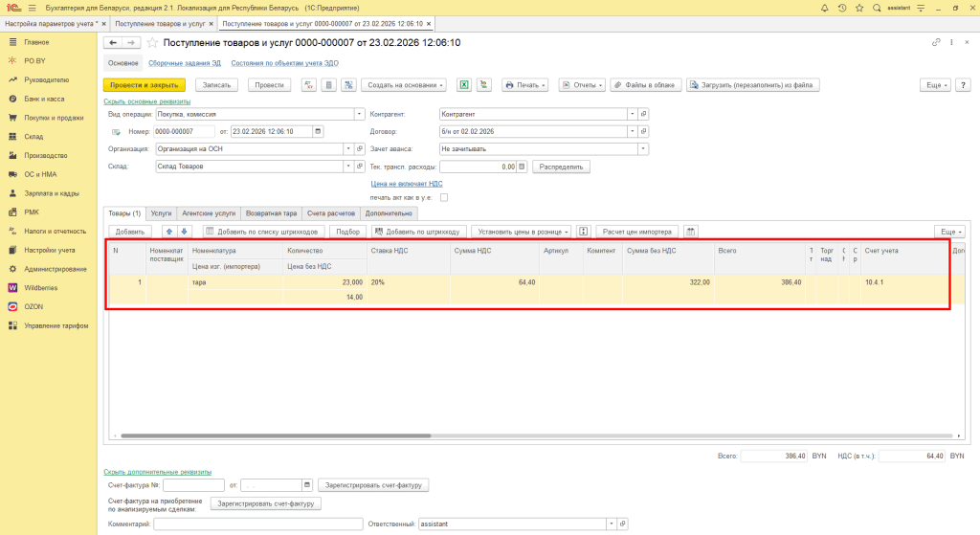Image resolution: width=980 pixels, height=535 pixels.
Task: Switch to the 'Возвратная тара' tab
Action: [272, 213]
